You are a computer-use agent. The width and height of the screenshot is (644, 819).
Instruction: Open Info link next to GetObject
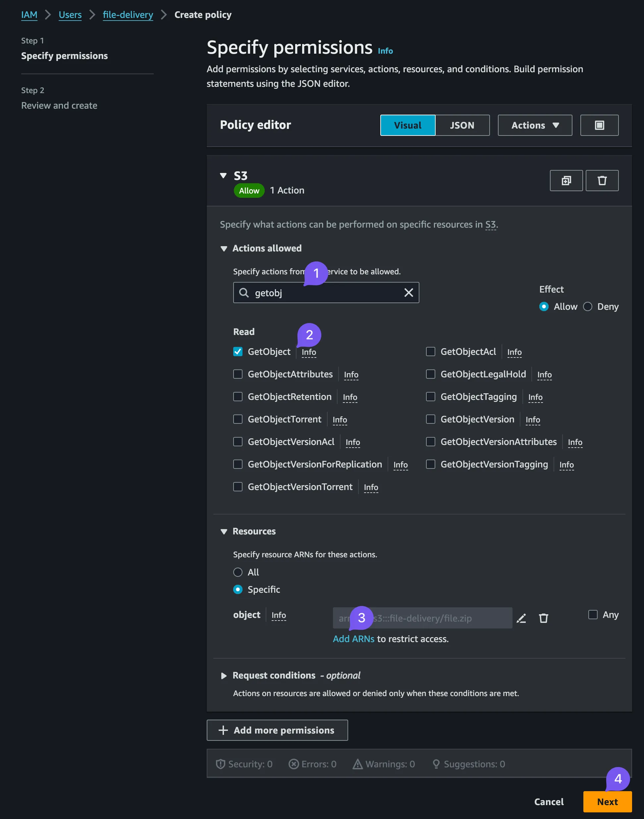pyautogui.click(x=309, y=352)
